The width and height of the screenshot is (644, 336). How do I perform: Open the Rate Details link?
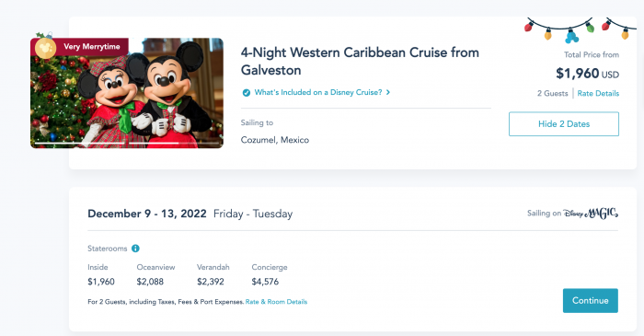[598, 93]
